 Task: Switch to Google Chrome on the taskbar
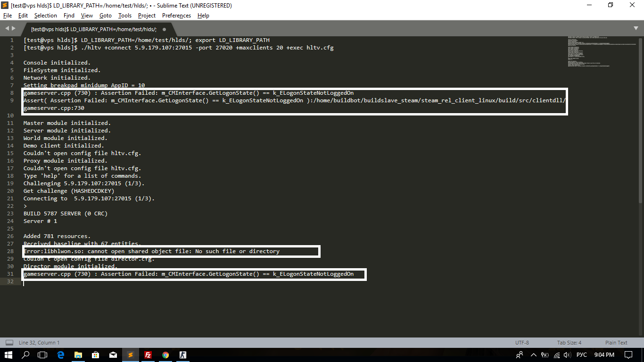click(165, 354)
